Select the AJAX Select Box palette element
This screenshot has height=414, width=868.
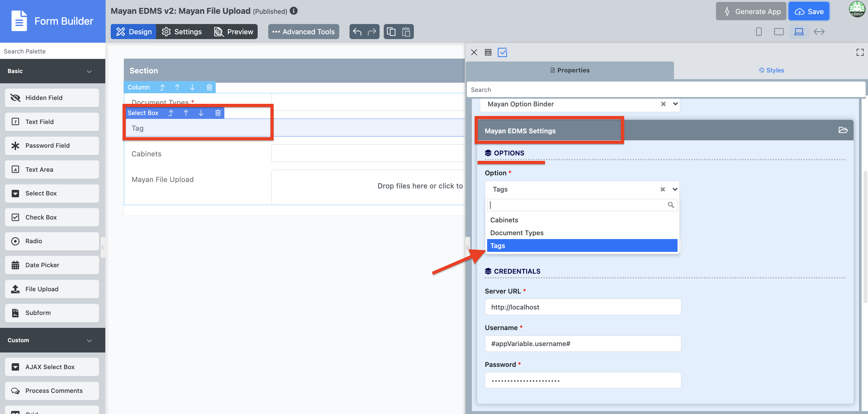pos(52,367)
